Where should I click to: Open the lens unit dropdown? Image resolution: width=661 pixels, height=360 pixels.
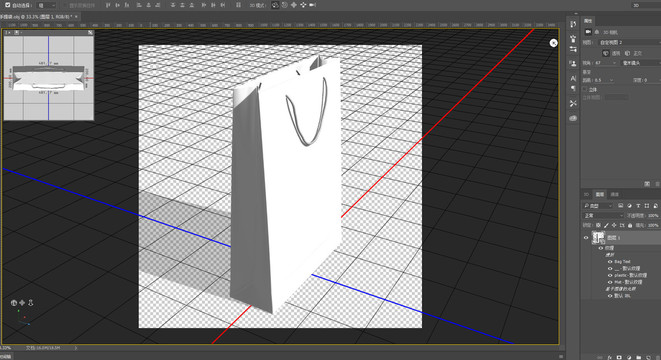[x=641, y=63]
